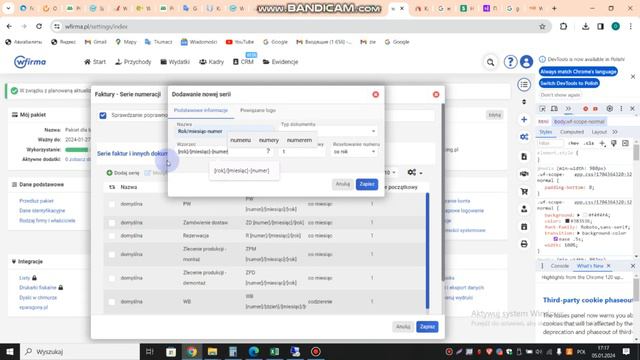Open the Wydatki menu

175,62
